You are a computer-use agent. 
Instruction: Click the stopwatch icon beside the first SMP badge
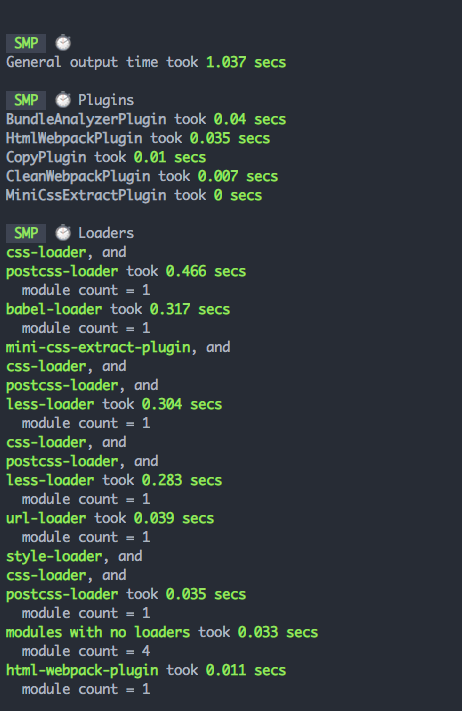[63, 43]
